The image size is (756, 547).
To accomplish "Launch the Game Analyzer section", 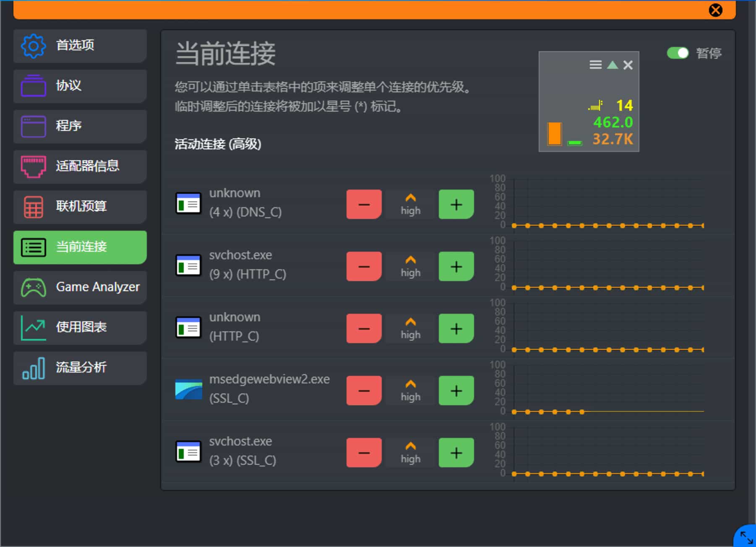I will click(x=80, y=287).
